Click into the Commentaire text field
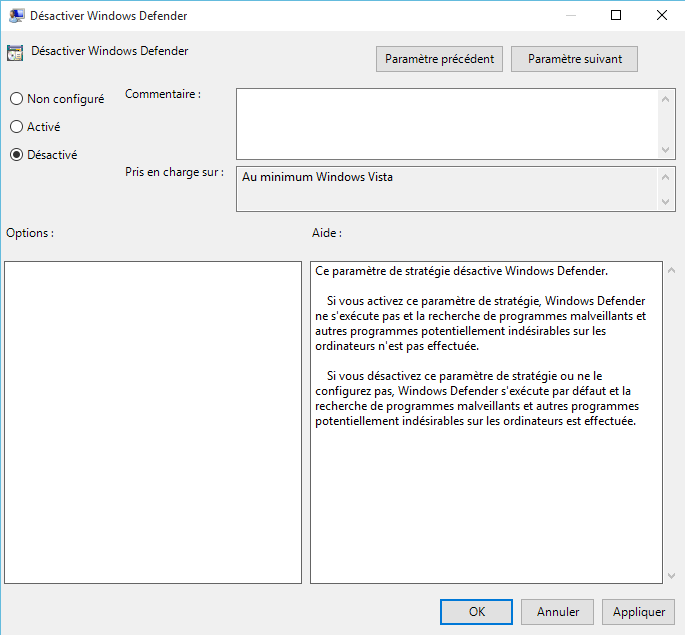Viewport: 685px width, 635px height. tap(447, 124)
